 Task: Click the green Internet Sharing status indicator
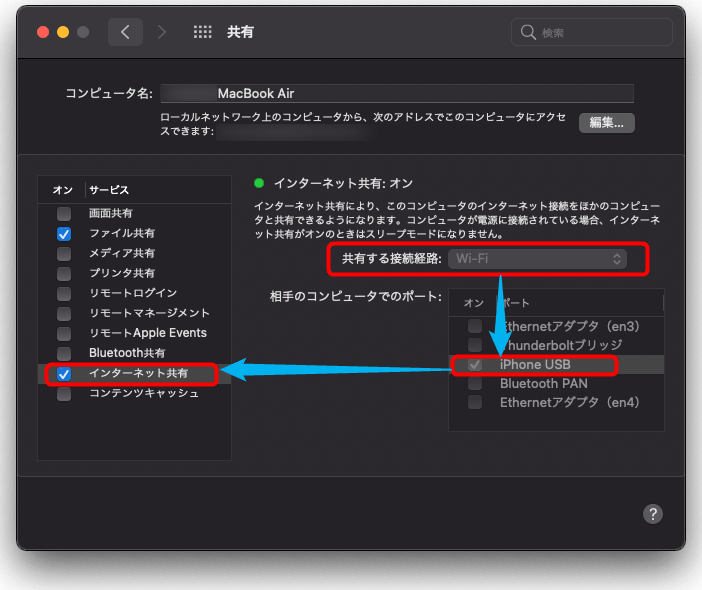click(x=259, y=183)
